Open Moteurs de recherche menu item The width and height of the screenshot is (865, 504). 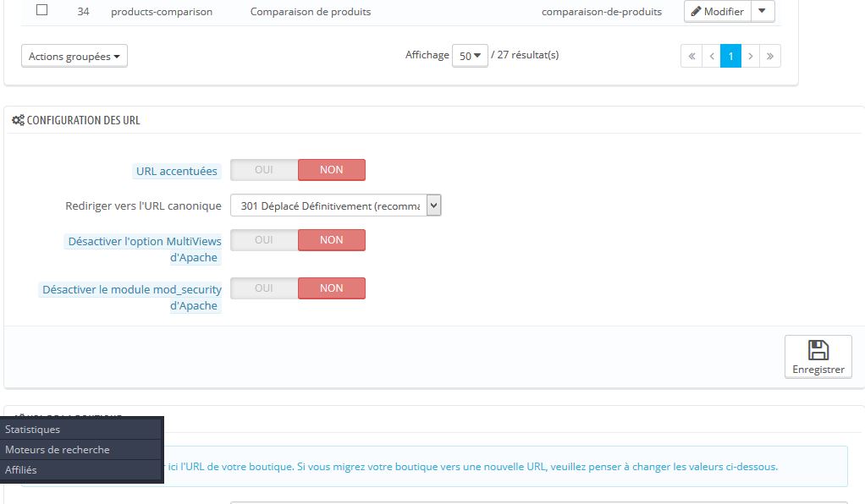click(81, 449)
